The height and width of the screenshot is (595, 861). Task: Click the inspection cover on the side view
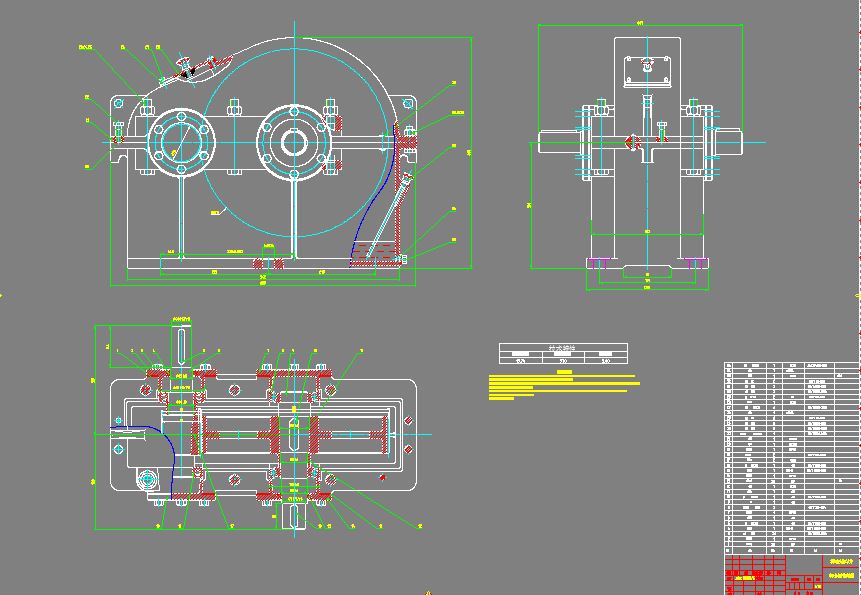point(647,71)
